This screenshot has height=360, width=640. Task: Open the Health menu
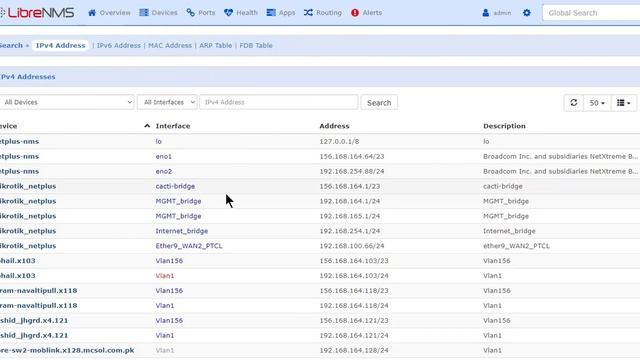[x=241, y=13]
